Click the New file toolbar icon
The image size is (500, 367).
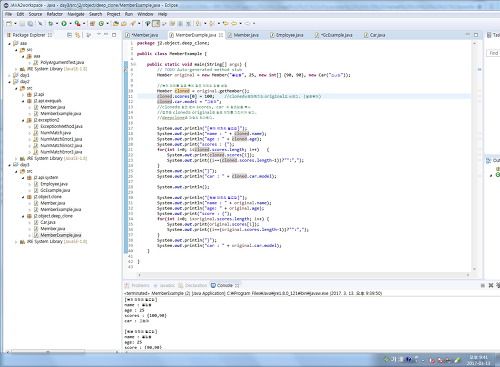tap(9, 23)
